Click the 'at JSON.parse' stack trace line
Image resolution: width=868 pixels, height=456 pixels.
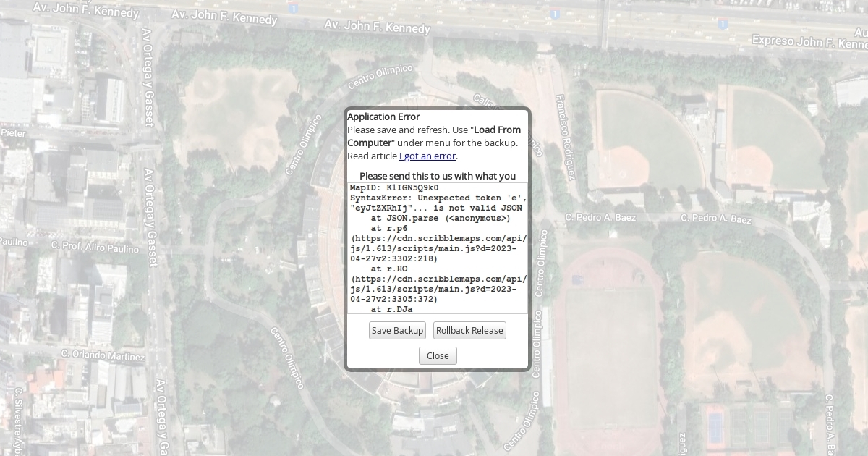[440, 218]
